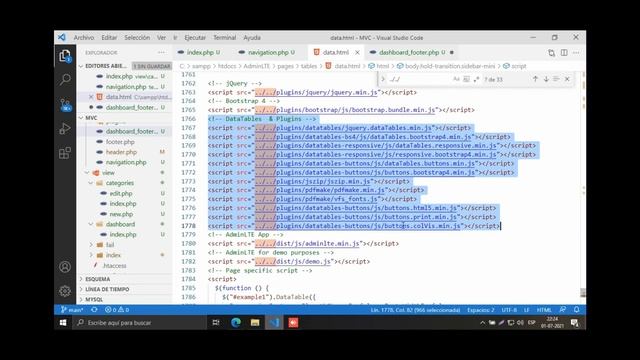Open the Extensions view
Screen dimensions: 640x360
coord(65,153)
